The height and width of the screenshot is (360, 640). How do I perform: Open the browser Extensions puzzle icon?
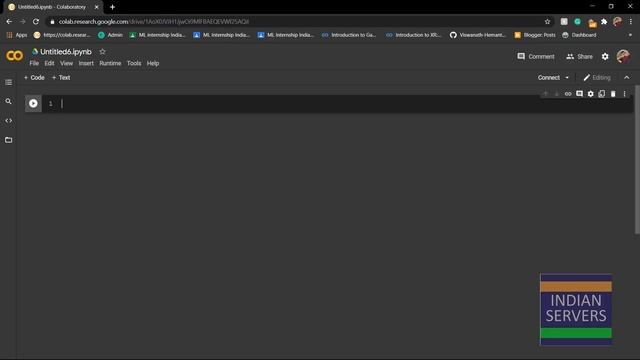click(604, 22)
